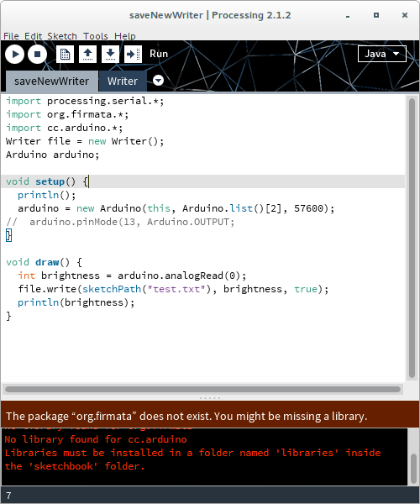The width and height of the screenshot is (420, 504).
Task: Save the sketch with the down-arrow icon
Action: (111, 54)
